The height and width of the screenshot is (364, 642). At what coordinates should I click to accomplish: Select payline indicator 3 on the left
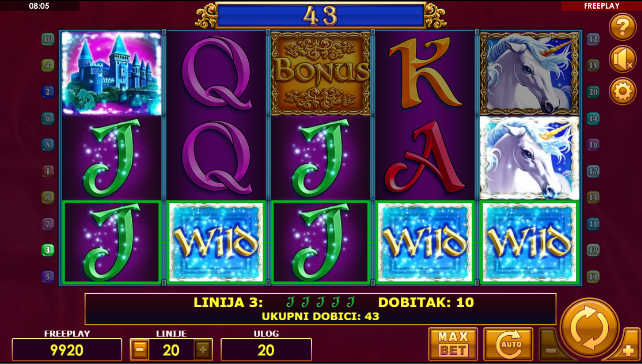[x=48, y=250]
